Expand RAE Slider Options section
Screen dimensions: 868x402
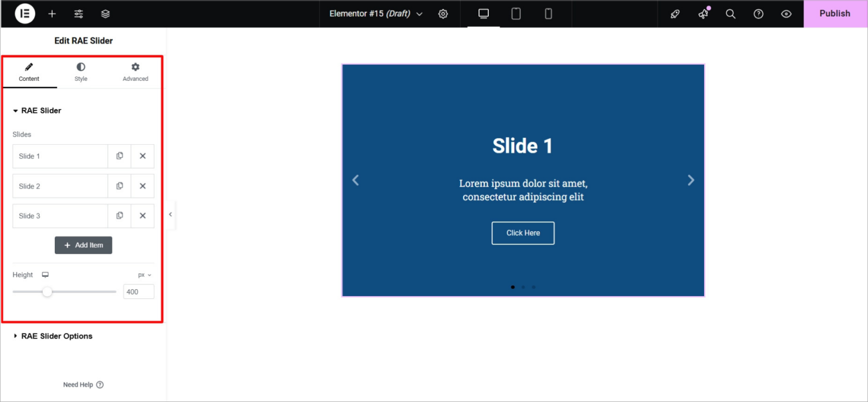coord(56,336)
